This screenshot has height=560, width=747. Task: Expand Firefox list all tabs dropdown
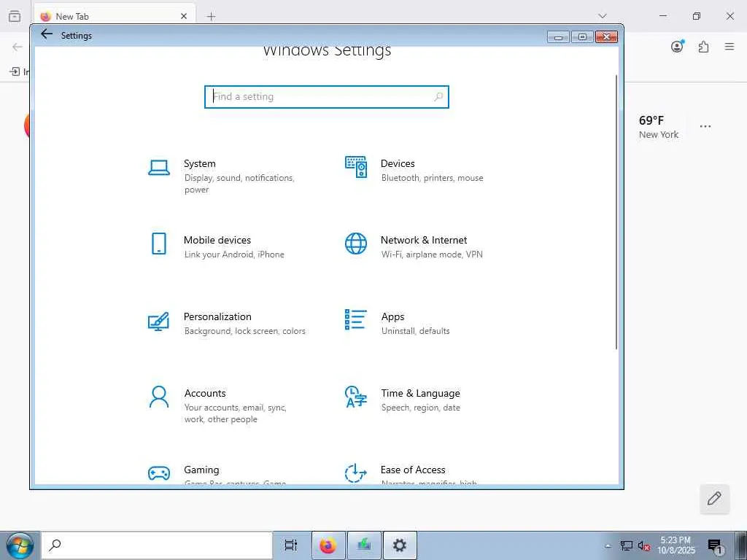pos(603,16)
